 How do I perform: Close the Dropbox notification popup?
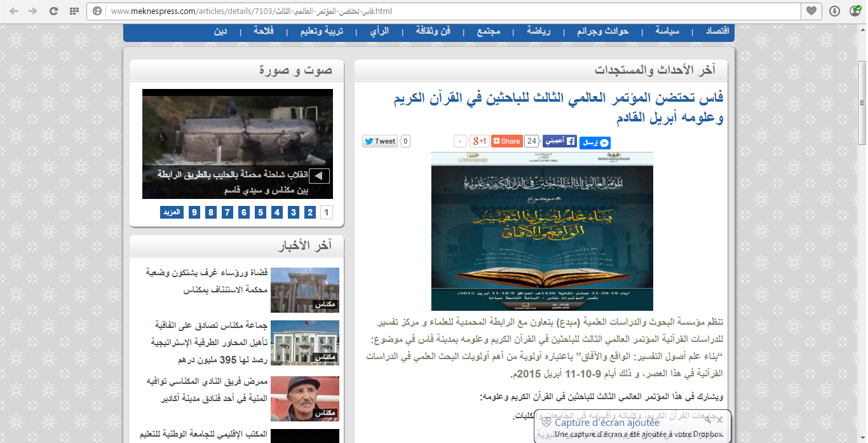(x=720, y=420)
